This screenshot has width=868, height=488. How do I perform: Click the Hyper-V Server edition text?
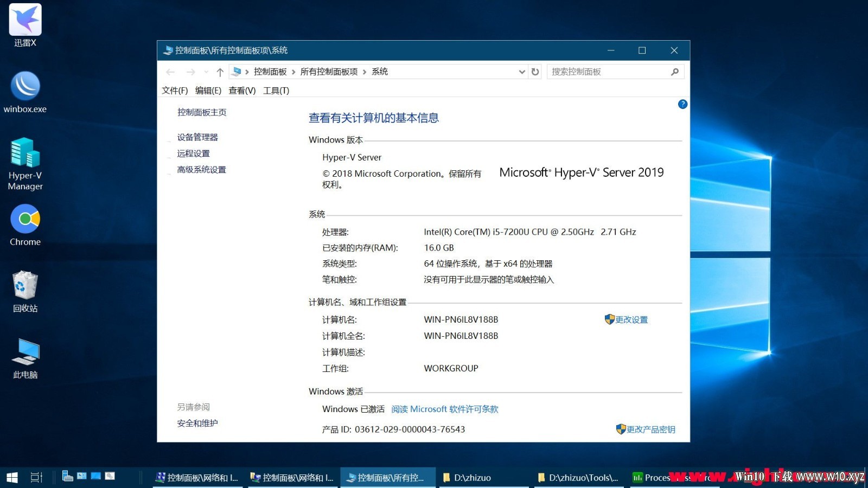tap(352, 157)
